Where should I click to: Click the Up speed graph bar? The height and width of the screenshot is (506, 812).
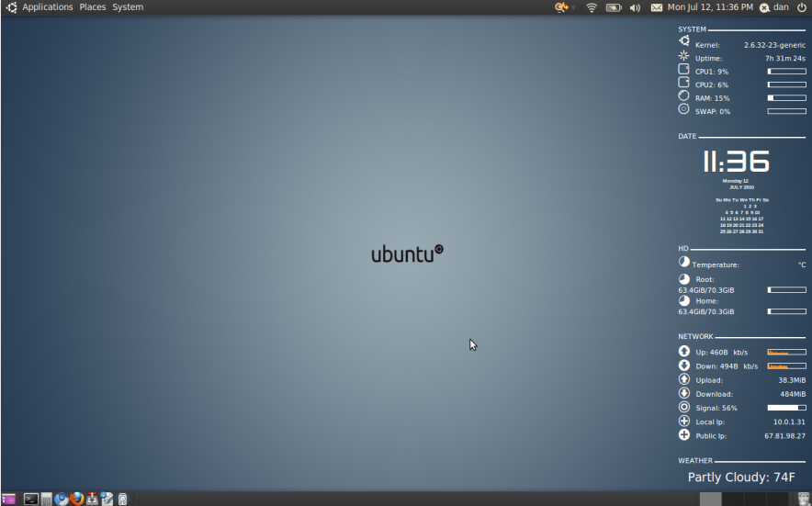pos(786,353)
